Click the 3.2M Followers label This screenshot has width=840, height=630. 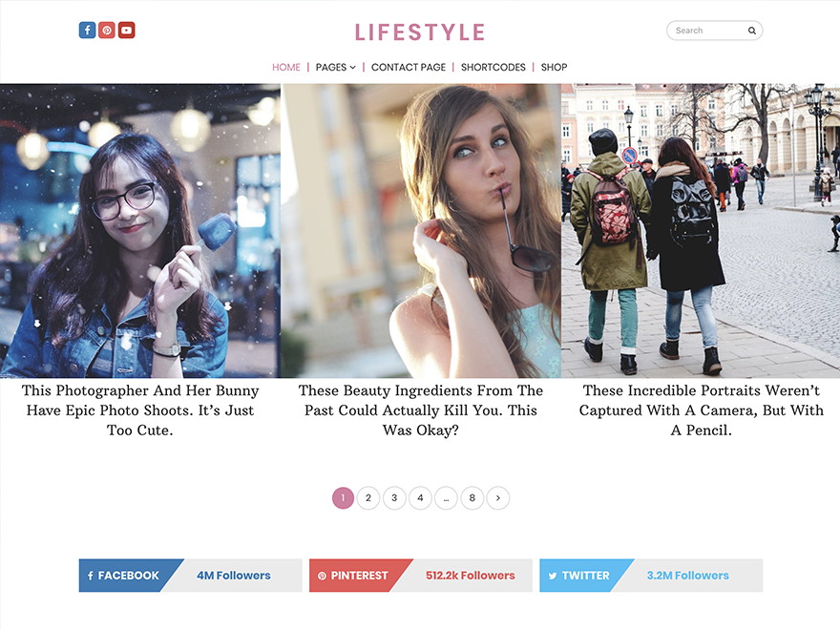click(x=688, y=576)
